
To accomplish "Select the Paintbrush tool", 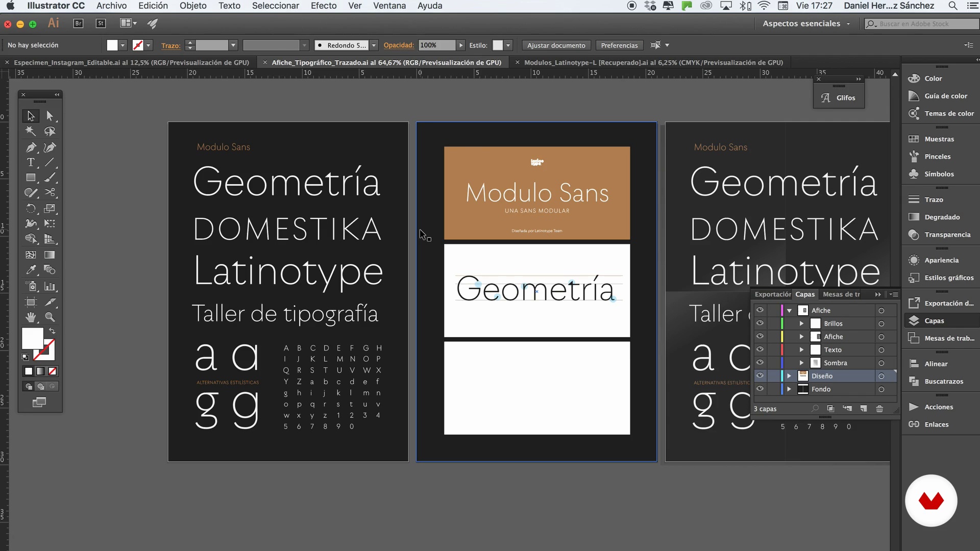I will (50, 178).
